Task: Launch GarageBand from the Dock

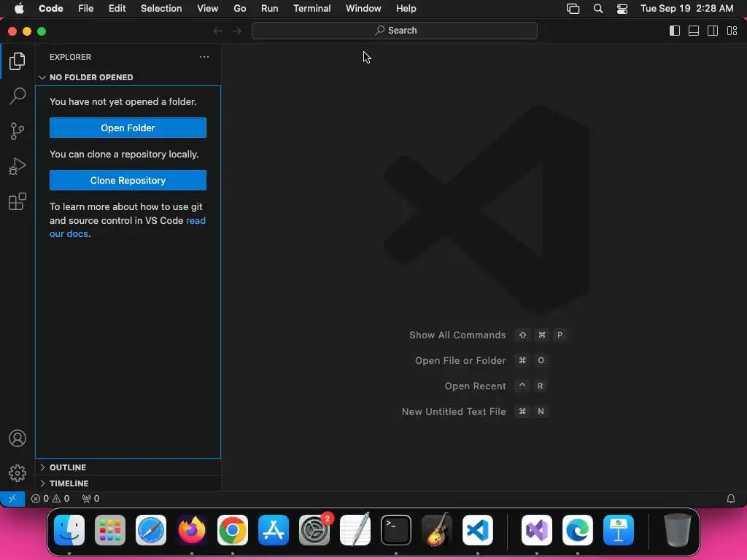Action: 437,530
